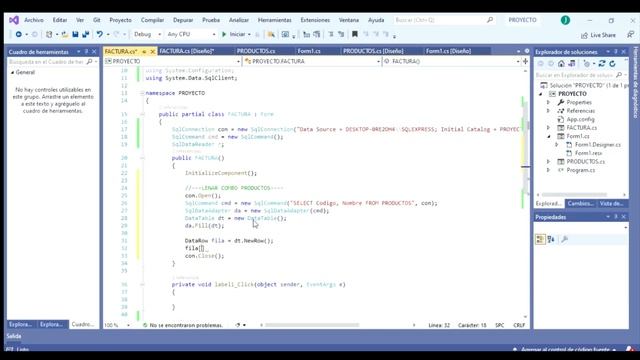Toggle auto-hide pin on Propiedades panel

coord(616,217)
